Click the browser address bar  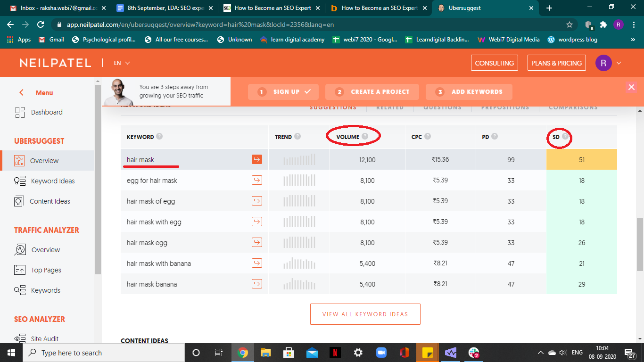311,25
